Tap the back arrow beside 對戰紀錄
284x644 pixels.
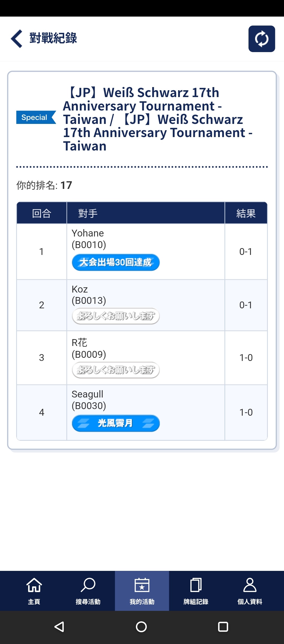click(x=17, y=39)
